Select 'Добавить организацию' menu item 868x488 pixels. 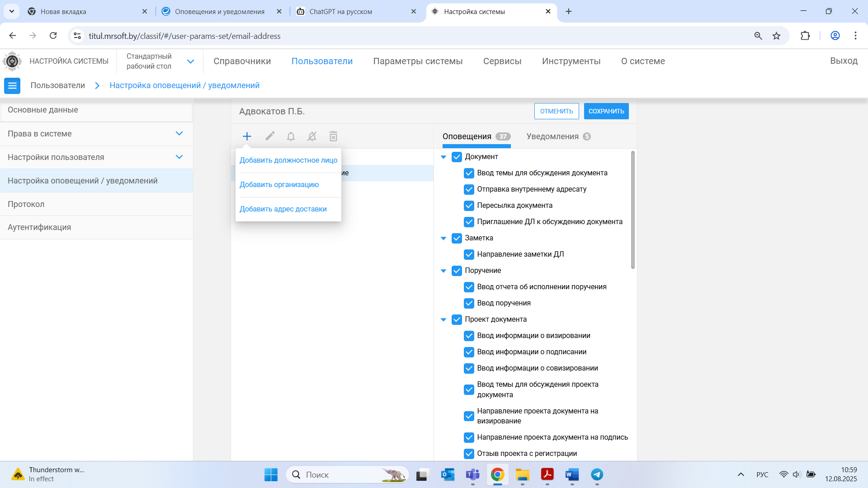coord(279,184)
